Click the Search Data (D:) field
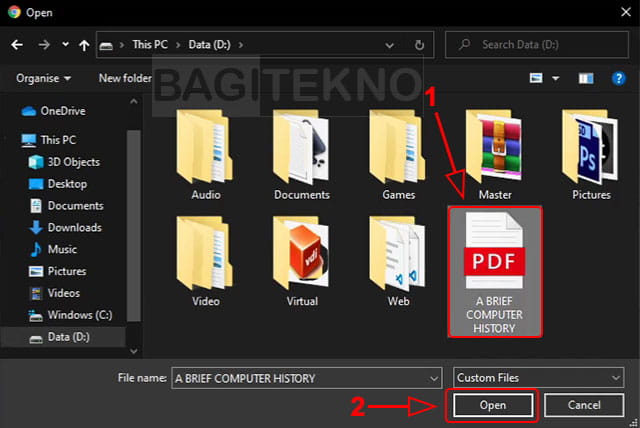640x428 pixels. coord(537,44)
